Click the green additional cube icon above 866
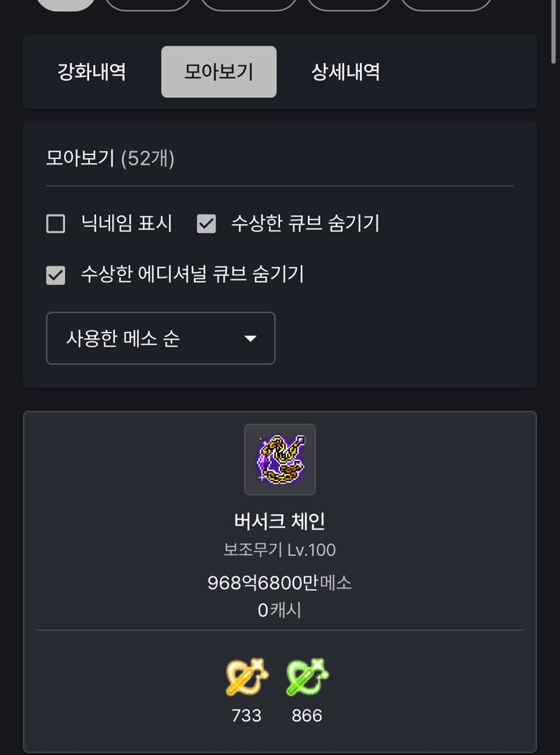This screenshot has height=755, width=560. [307, 677]
